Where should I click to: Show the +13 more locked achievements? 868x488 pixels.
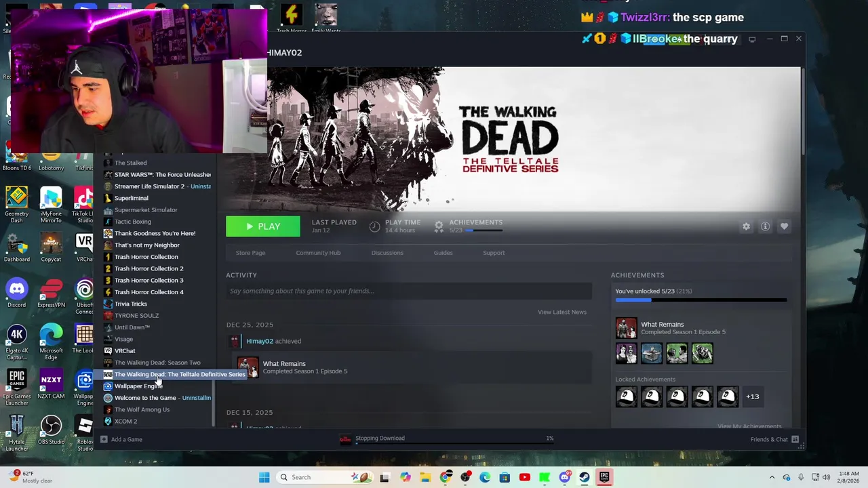coord(752,396)
